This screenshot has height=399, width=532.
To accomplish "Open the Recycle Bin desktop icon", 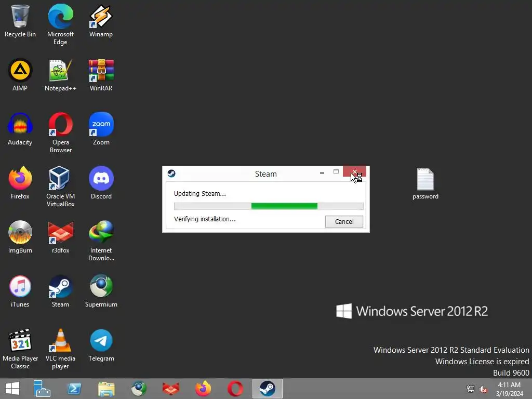I will click(x=20, y=21).
